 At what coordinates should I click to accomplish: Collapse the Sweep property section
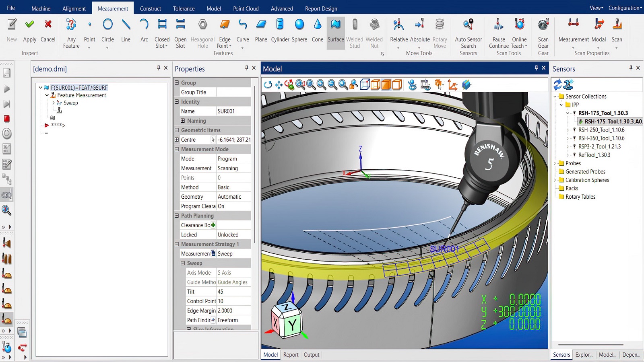tap(183, 263)
